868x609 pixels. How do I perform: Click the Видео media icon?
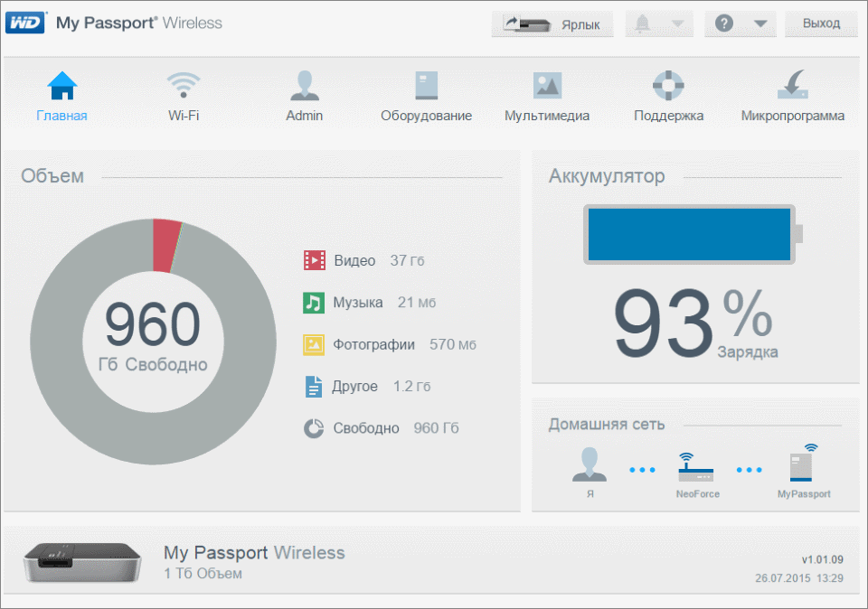pyautogui.click(x=314, y=260)
